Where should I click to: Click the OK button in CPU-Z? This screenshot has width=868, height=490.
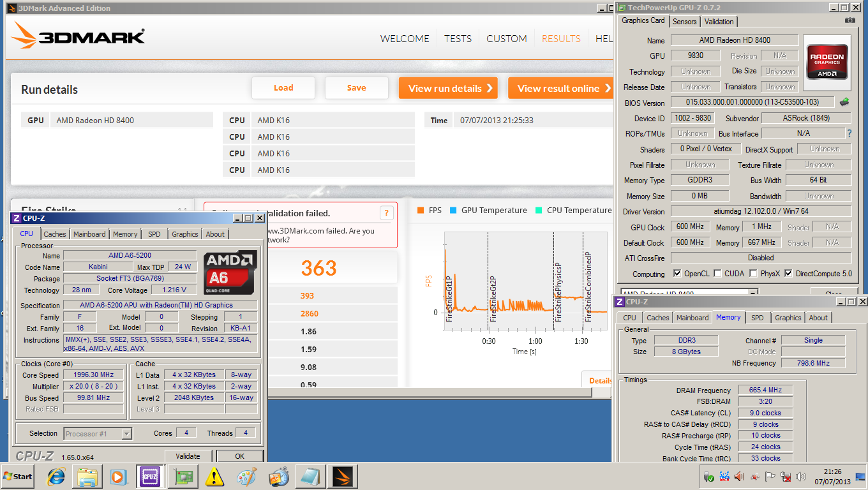pos(240,456)
